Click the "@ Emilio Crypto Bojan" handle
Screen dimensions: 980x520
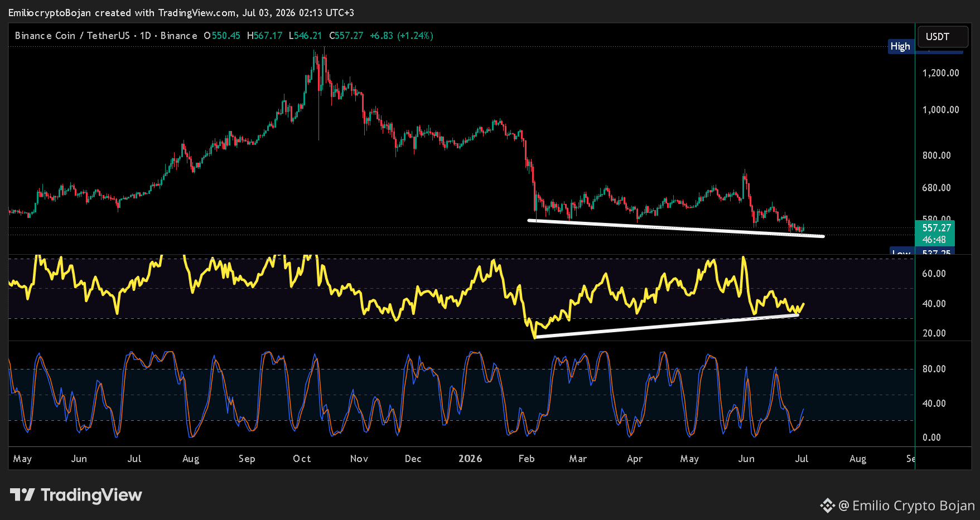907,506
